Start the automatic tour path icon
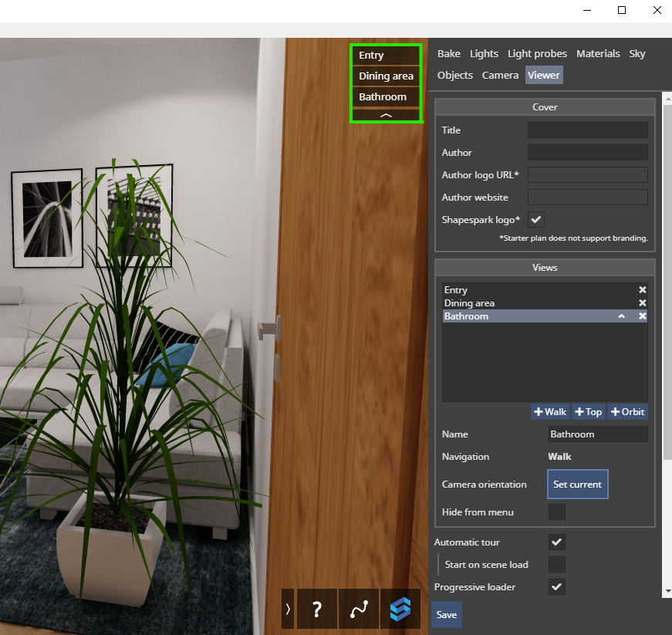The image size is (672, 635). [359, 609]
